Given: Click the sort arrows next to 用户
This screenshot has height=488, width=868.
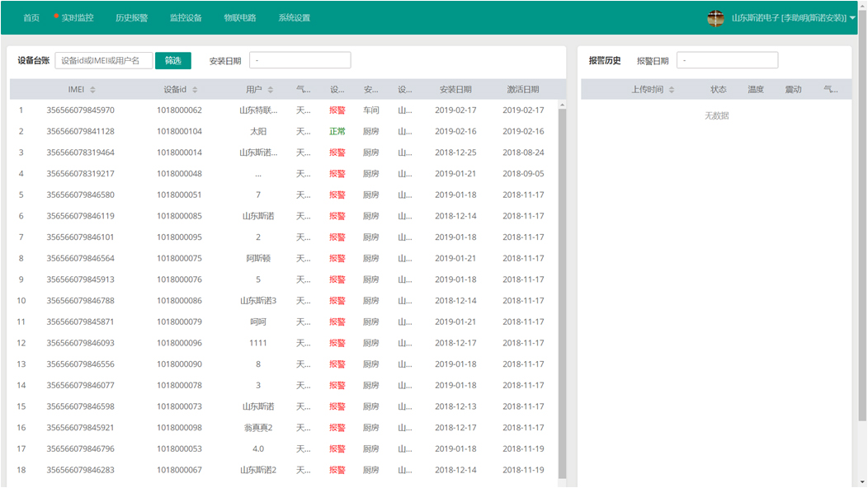Looking at the screenshot, I should pyautogui.click(x=271, y=90).
